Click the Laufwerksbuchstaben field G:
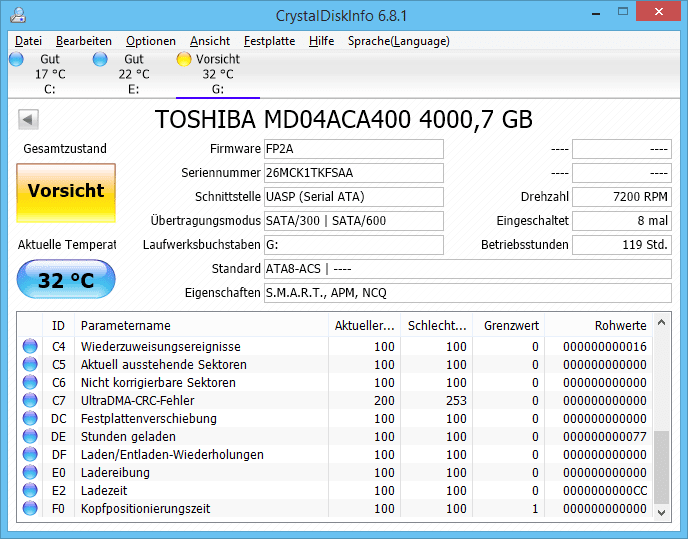The height and width of the screenshot is (539, 688). pos(354,245)
